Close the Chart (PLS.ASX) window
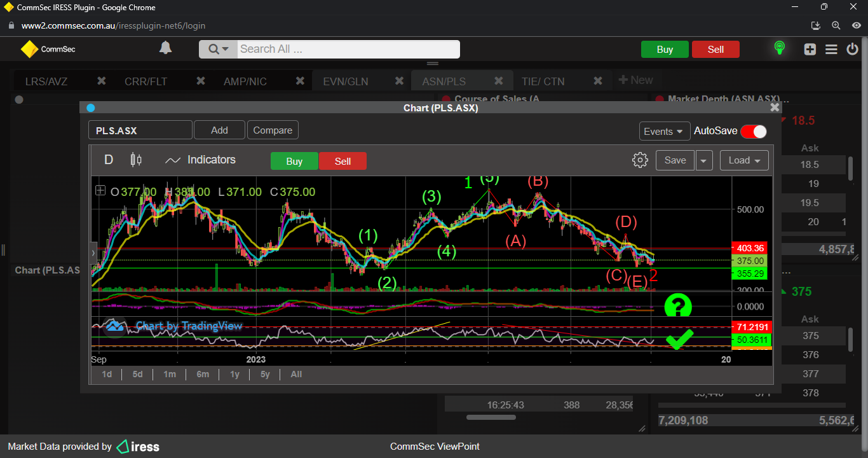The image size is (868, 458). coord(775,108)
